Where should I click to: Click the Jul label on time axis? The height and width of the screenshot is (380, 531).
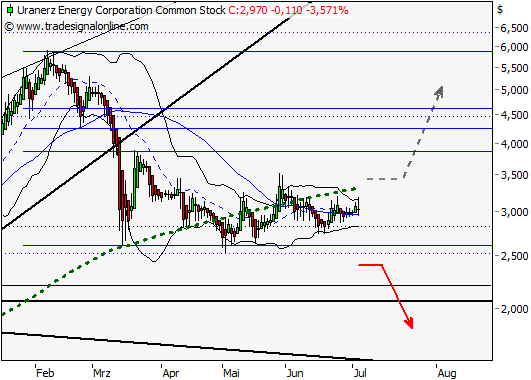360,373
